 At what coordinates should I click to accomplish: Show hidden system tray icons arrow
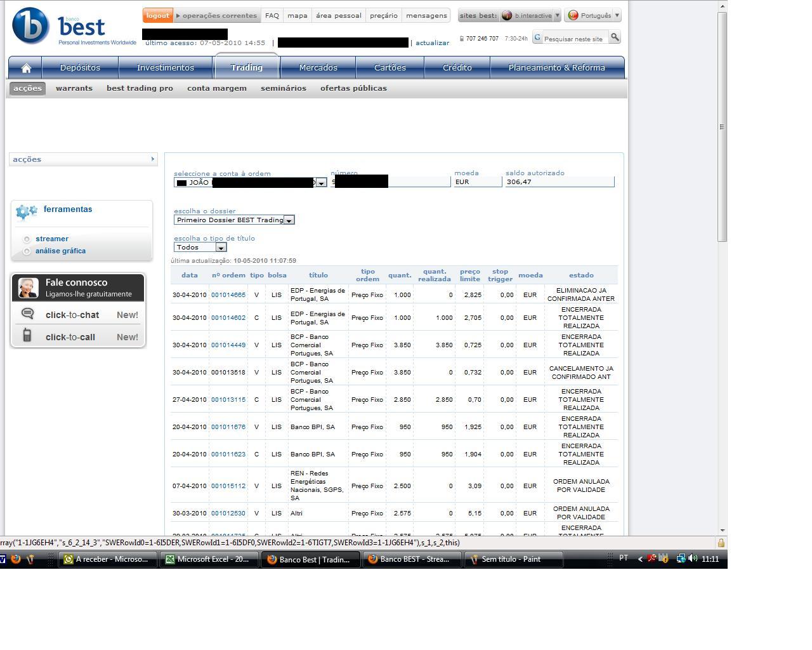[639, 559]
